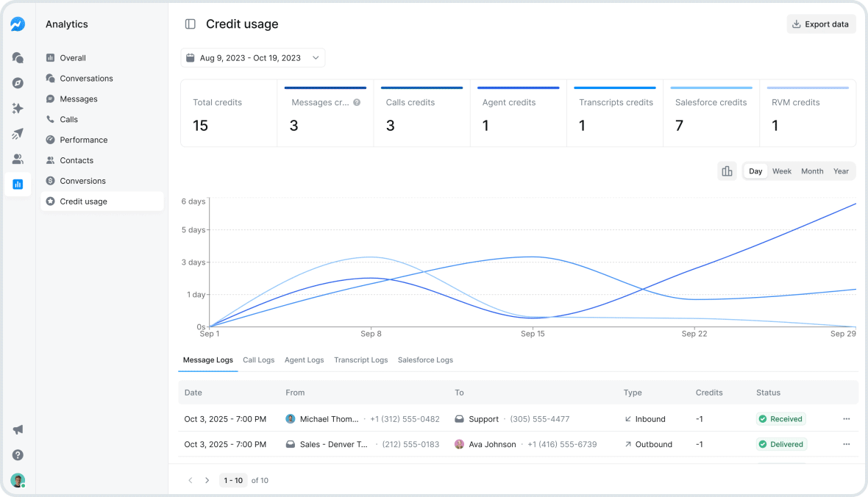Go to the next page of message logs
The height and width of the screenshot is (497, 868).
click(209, 480)
